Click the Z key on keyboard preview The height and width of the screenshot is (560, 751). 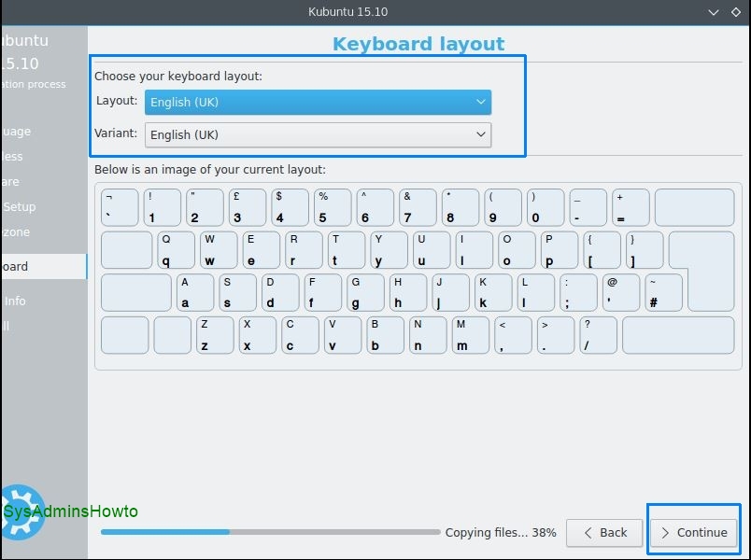click(215, 335)
